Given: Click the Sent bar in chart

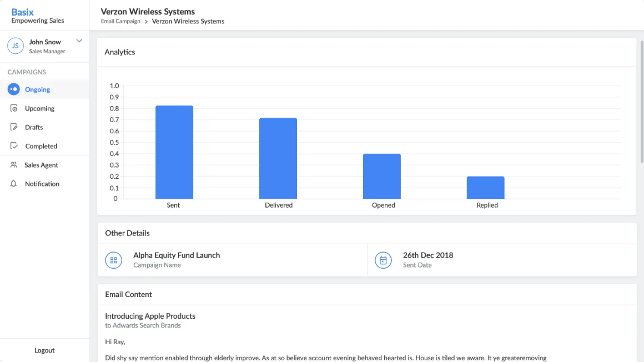Looking at the screenshot, I should [174, 152].
